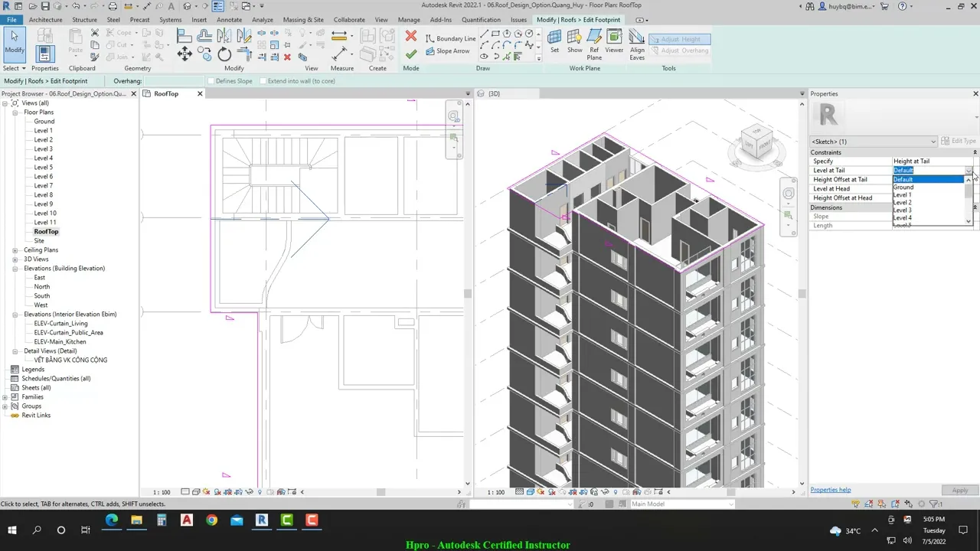Toggle Extend into wall (to core) checkbox

tap(263, 81)
